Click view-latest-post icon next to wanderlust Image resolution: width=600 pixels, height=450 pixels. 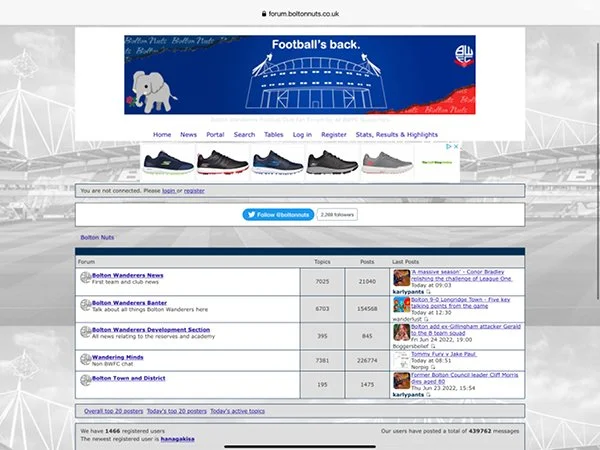click(426, 319)
